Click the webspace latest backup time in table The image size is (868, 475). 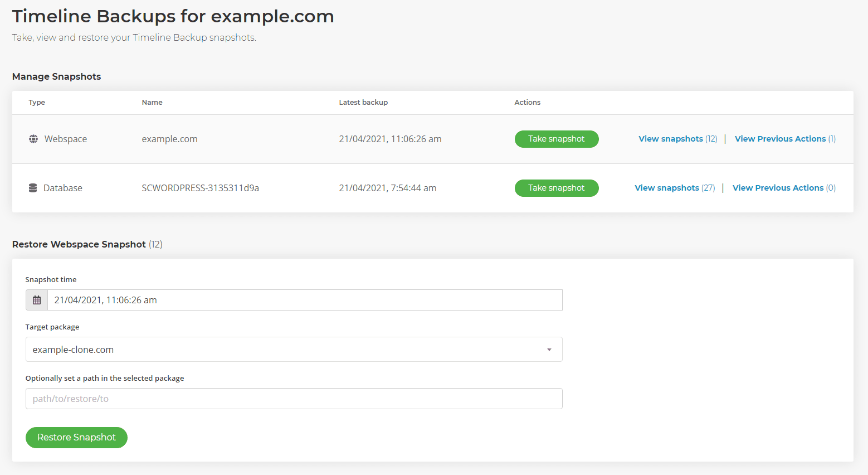(x=390, y=139)
